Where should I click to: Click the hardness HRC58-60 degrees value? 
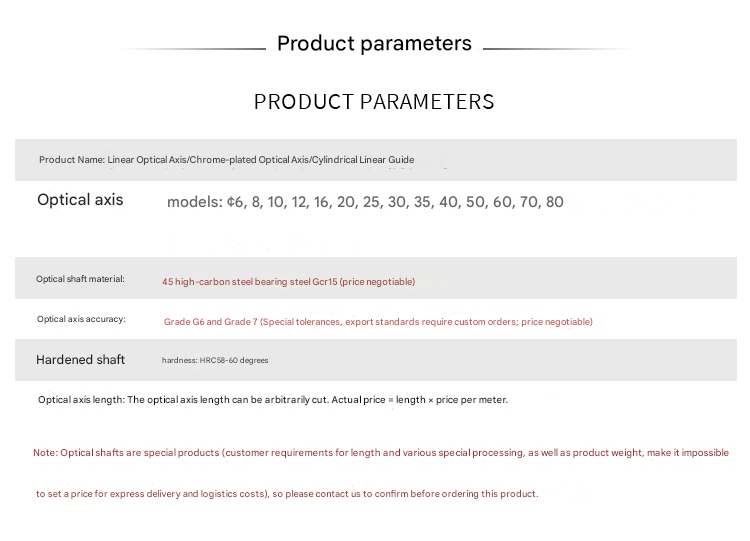click(x=215, y=360)
